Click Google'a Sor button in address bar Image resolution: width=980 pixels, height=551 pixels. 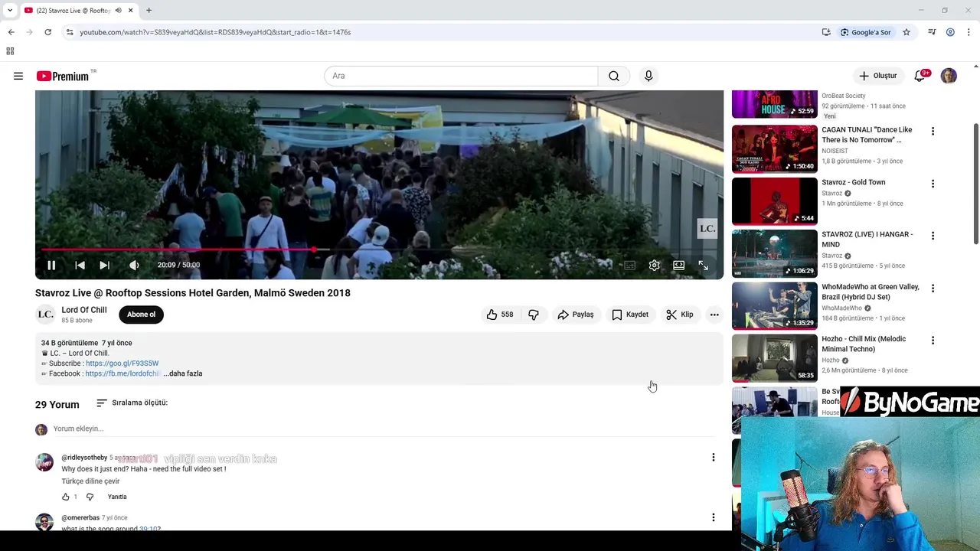click(865, 32)
